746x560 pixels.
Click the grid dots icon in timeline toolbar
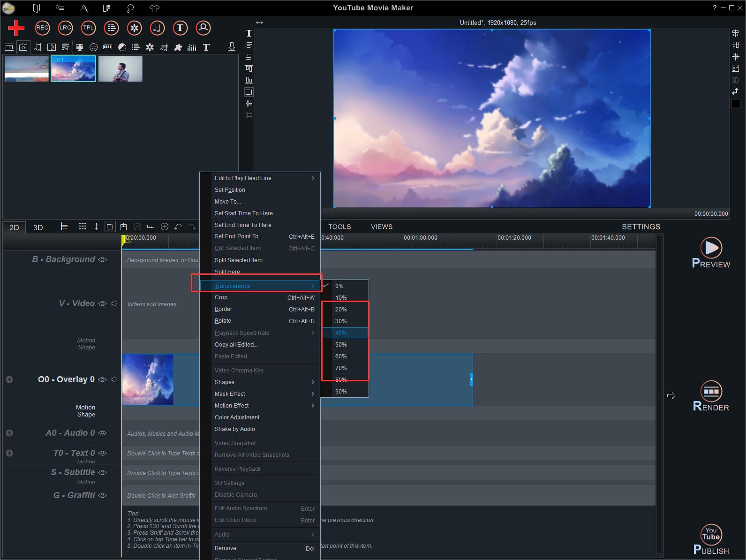83,227
